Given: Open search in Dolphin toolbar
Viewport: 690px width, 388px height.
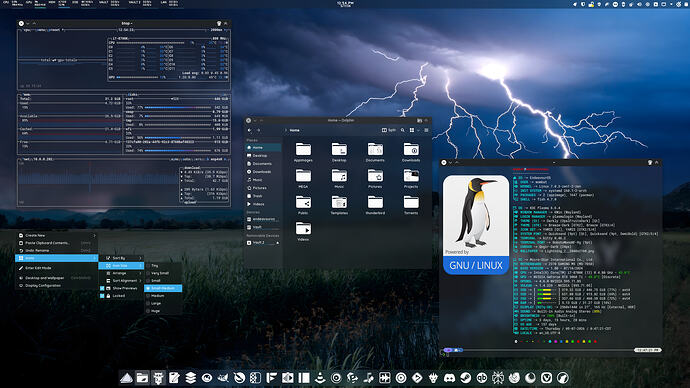Looking at the screenshot, I should (403, 130).
